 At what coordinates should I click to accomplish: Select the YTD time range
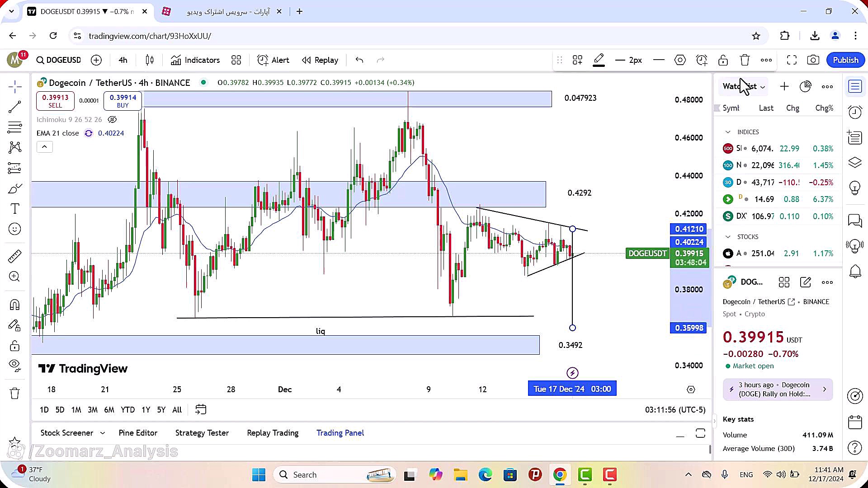(x=127, y=410)
